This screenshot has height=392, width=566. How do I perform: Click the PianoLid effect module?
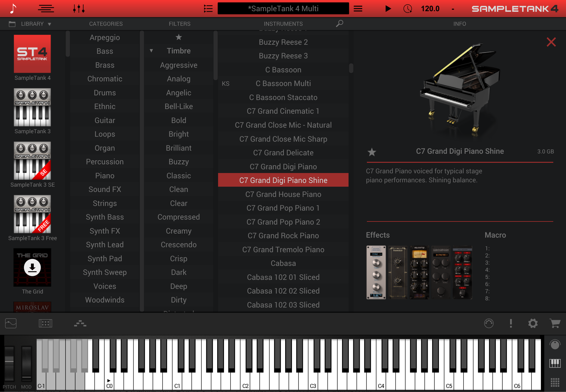point(398,272)
